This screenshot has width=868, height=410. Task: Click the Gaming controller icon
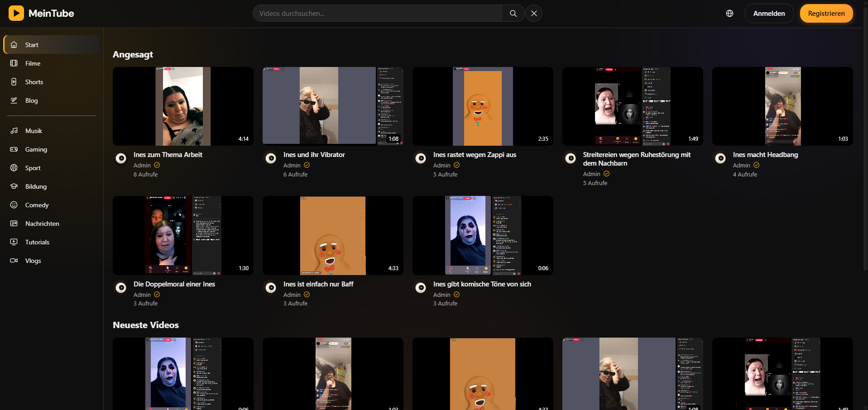(x=14, y=149)
